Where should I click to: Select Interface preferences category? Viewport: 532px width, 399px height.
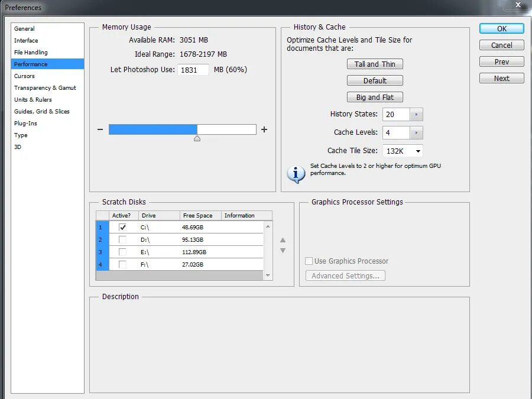point(47,41)
